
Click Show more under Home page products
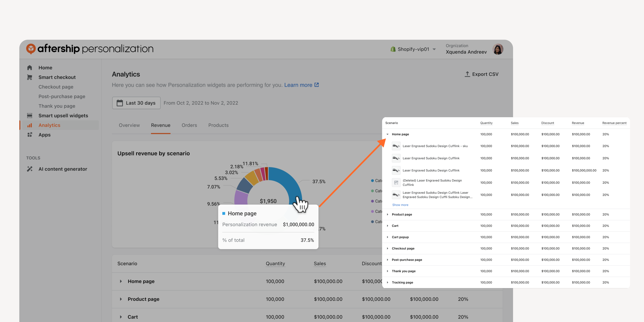coord(400,205)
